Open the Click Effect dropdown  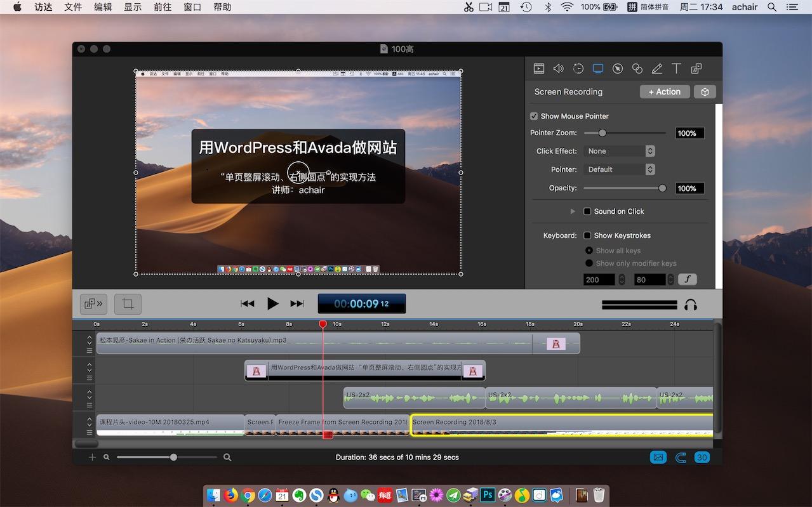click(619, 151)
